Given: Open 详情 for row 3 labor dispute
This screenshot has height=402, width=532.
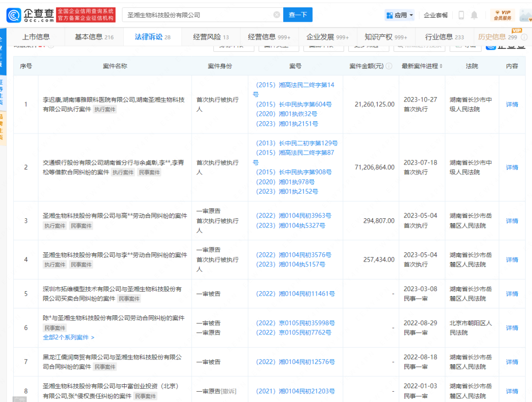Looking at the screenshot, I should [x=512, y=221].
